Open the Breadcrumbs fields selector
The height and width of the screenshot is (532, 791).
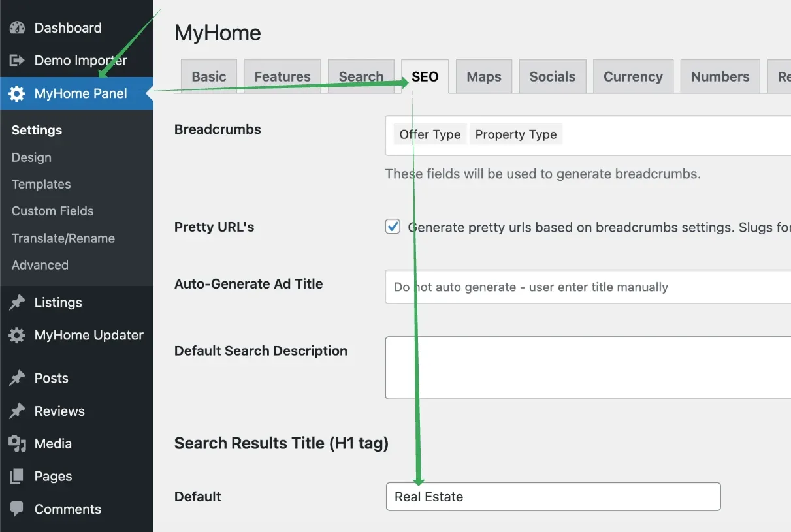[x=588, y=136]
